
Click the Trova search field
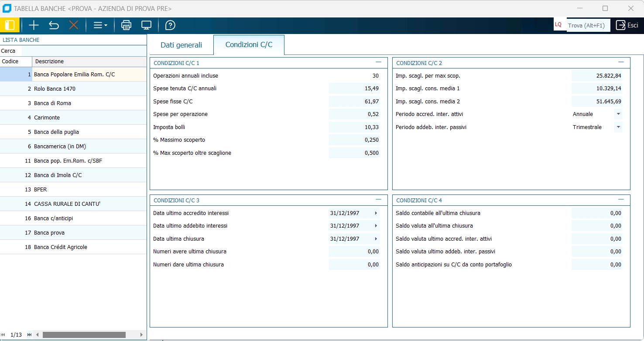(x=588, y=25)
